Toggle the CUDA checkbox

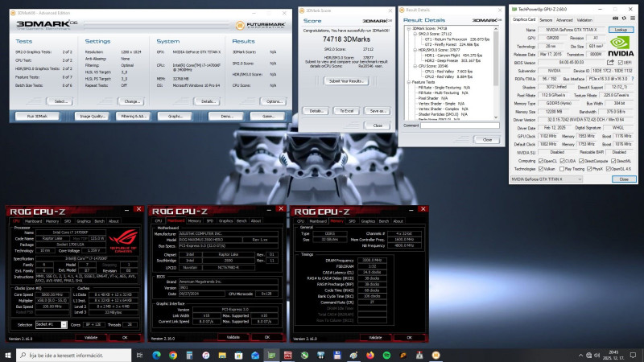(x=562, y=161)
